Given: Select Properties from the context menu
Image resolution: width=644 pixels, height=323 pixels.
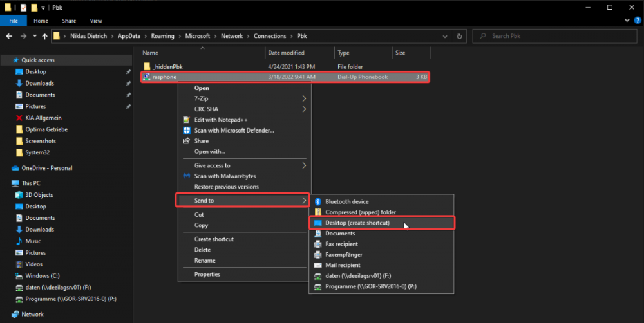Looking at the screenshot, I should tap(207, 274).
